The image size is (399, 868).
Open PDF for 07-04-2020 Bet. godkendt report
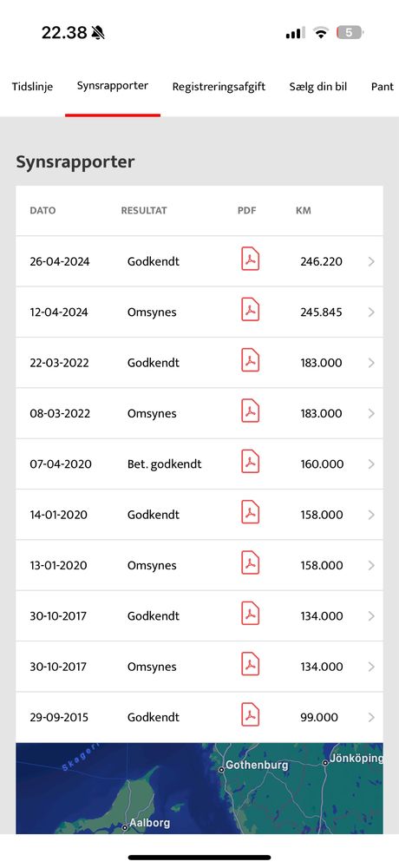click(x=250, y=463)
